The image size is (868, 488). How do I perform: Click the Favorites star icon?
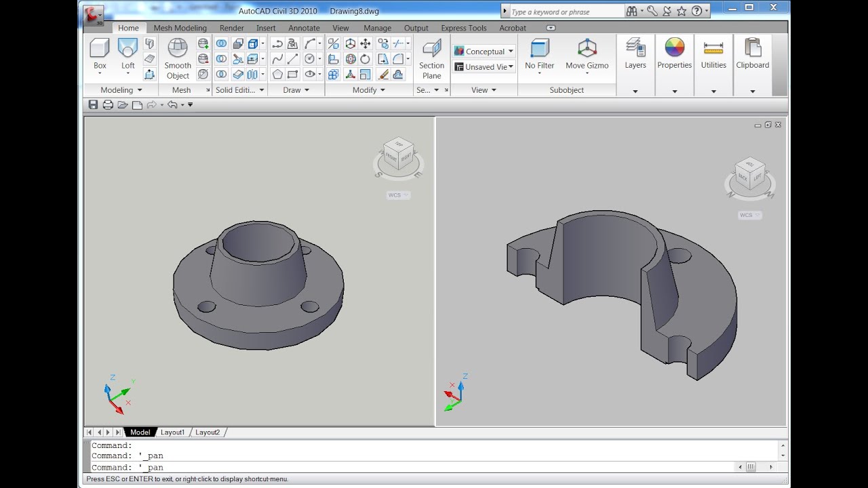coord(682,11)
